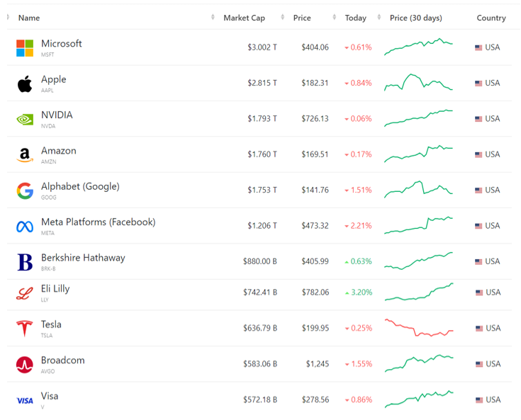Click the NVIDIA logo icon
The width and height of the screenshot is (521, 420).
pyautogui.click(x=25, y=120)
